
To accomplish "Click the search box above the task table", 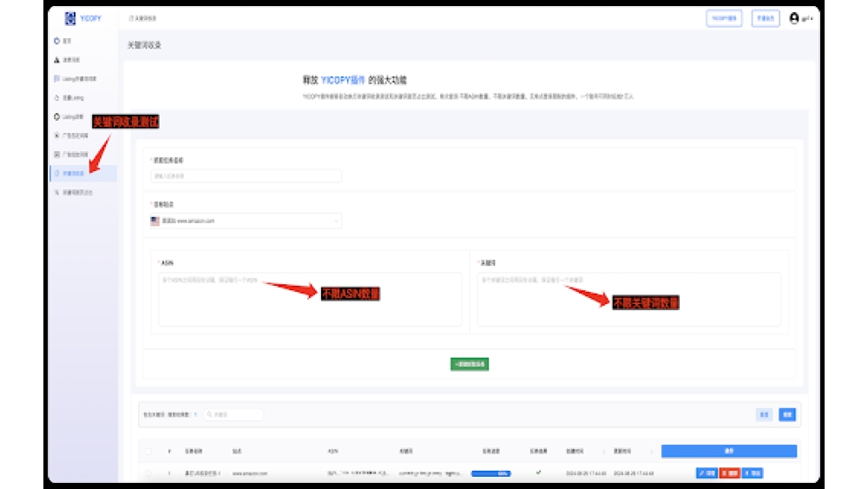I will pos(233,414).
